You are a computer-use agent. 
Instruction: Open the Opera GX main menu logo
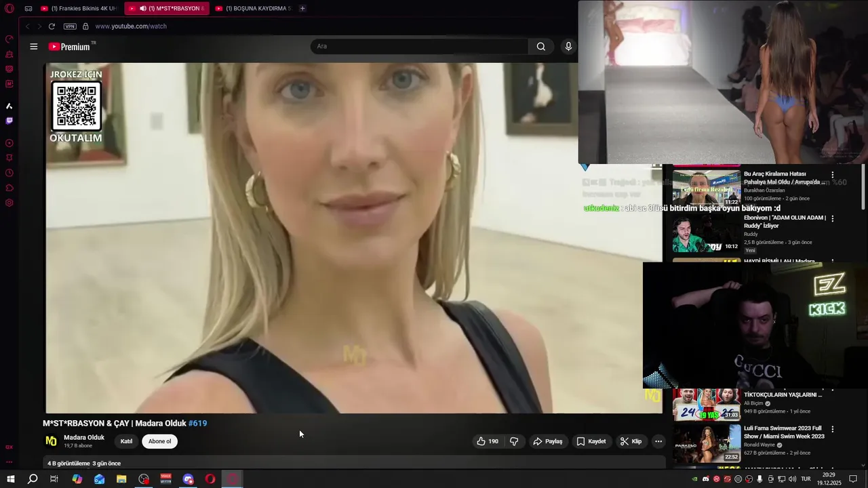coord(9,8)
